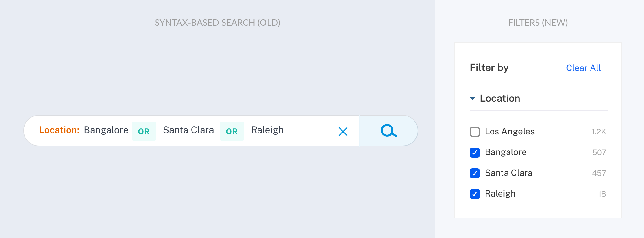Check the Los Angeles checkbox
Image resolution: width=644 pixels, height=238 pixels.
(x=475, y=132)
